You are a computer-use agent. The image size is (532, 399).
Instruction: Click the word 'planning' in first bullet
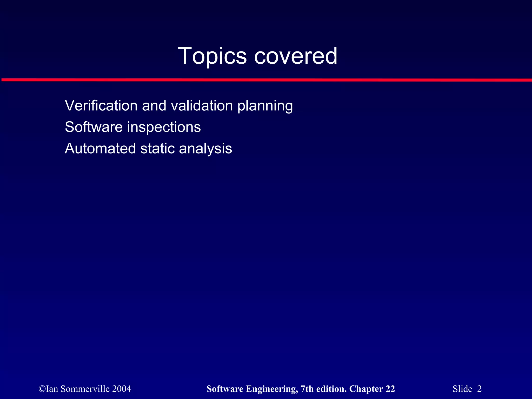(265, 106)
